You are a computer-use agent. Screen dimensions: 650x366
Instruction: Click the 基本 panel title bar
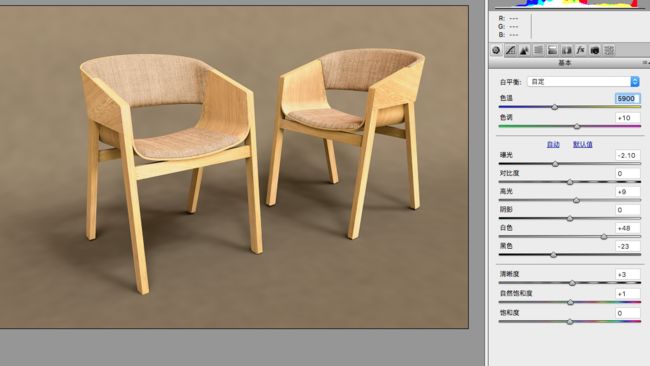tap(569, 63)
